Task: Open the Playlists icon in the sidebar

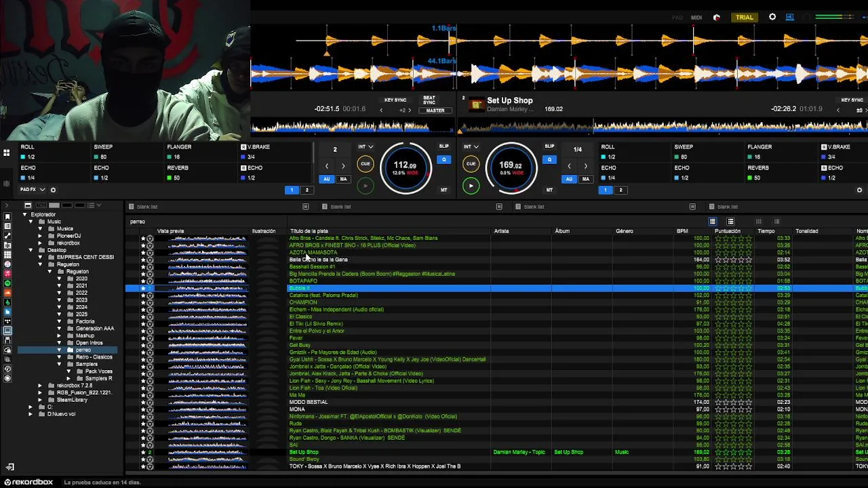Action: coord(7,226)
